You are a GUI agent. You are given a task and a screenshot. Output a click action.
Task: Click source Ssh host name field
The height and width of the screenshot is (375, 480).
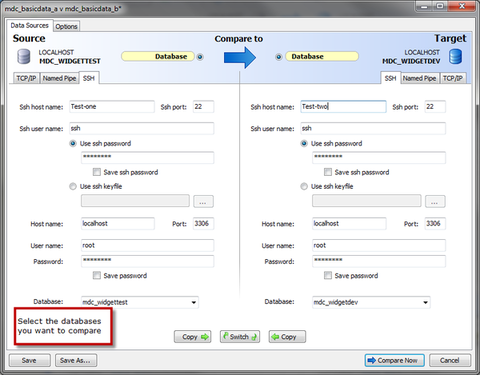112,107
